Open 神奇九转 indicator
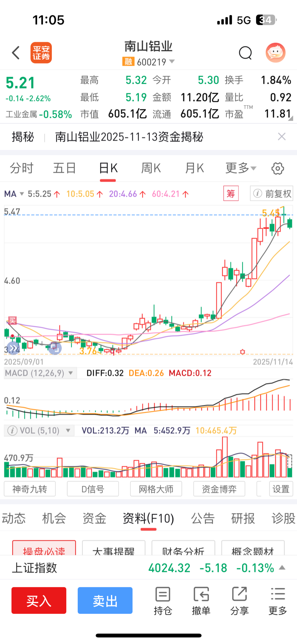The width and height of the screenshot is (297, 644). click(x=30, y=489)
